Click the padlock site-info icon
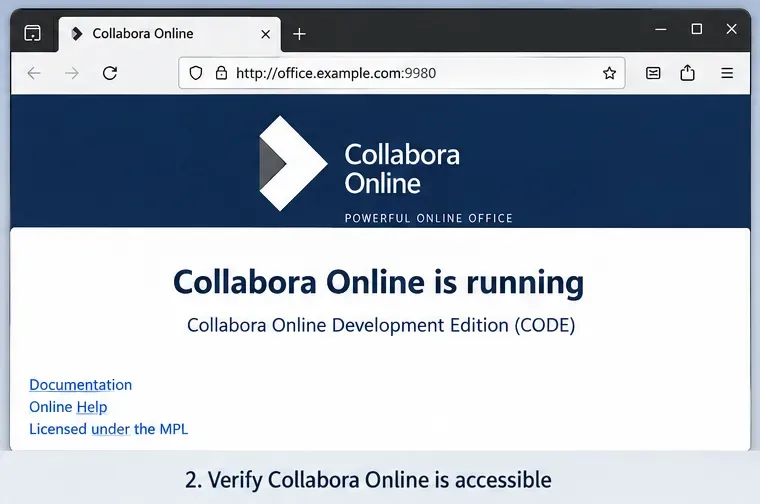 coord(222,73)
